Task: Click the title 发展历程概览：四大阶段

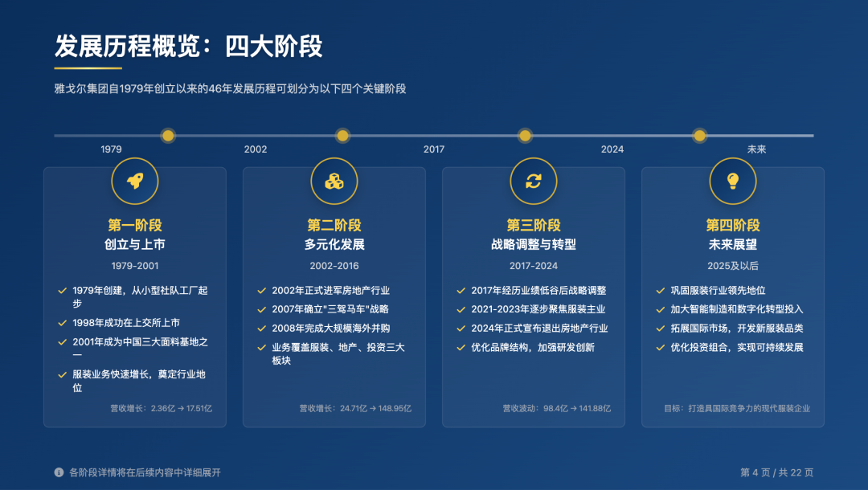Action: tap(188, 46)
